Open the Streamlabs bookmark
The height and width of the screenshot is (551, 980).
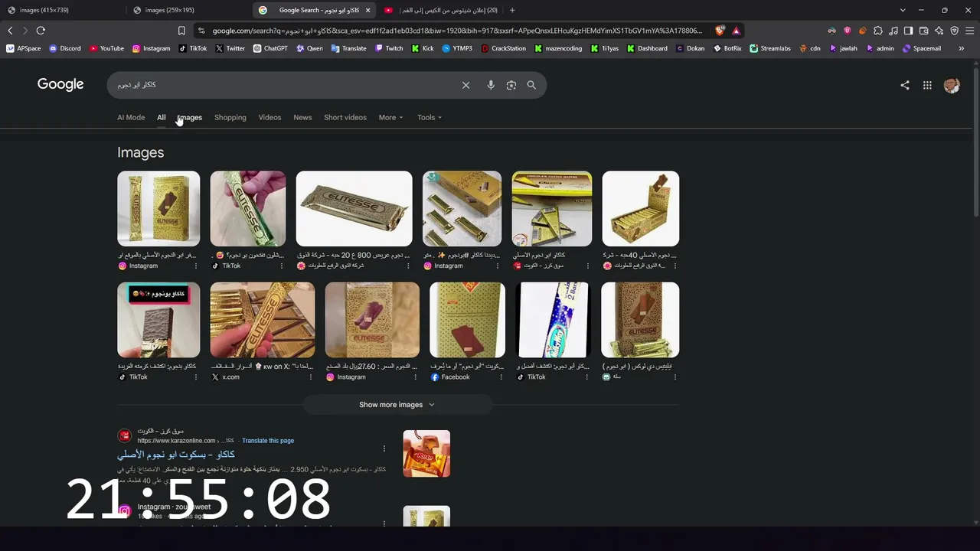pos(770,48)
